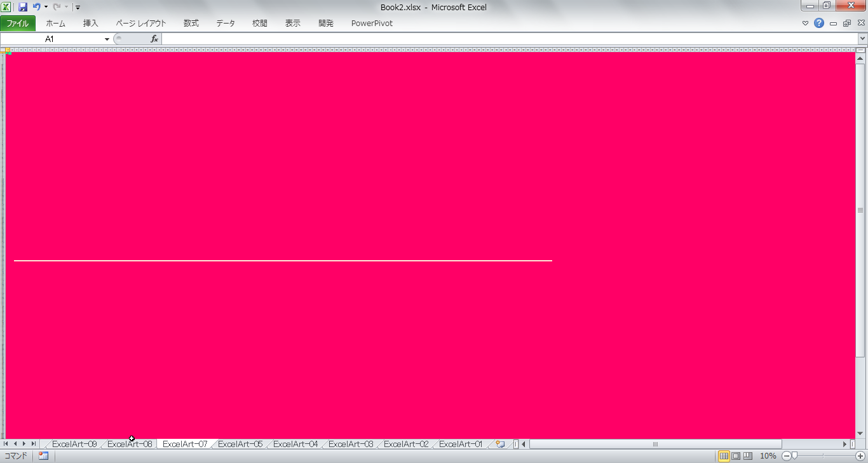This screenshot has height=463, width=868.
Task: Click the コマンド status bar text
Action: (16, 456)
